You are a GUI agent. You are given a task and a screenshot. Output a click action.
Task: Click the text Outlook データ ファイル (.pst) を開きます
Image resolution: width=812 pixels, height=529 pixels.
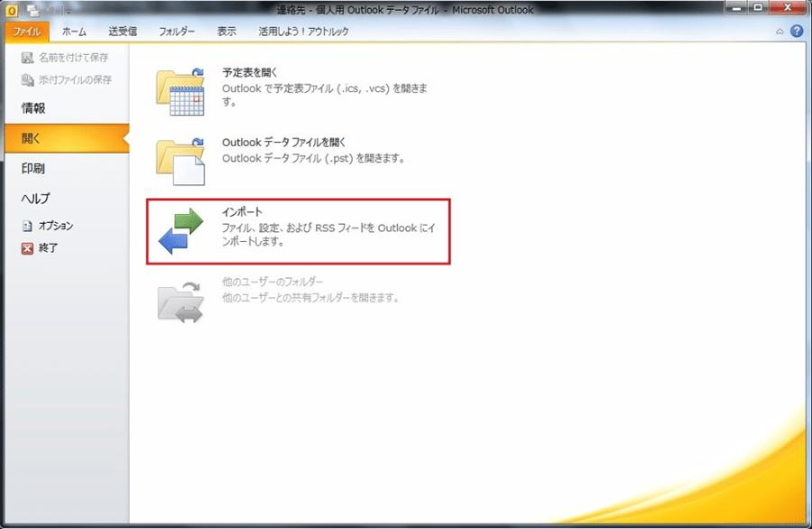pos(313,158)
